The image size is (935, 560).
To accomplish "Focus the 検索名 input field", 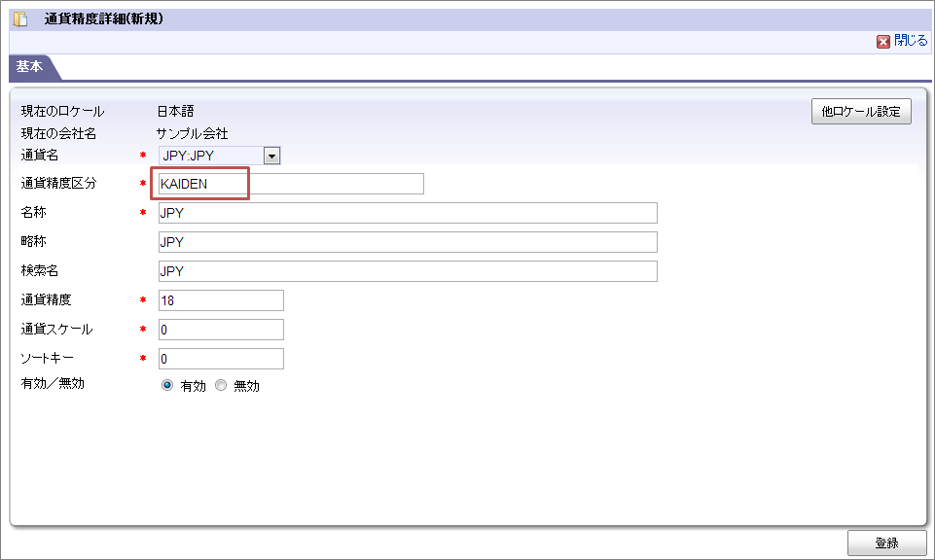I will [408, 271].
